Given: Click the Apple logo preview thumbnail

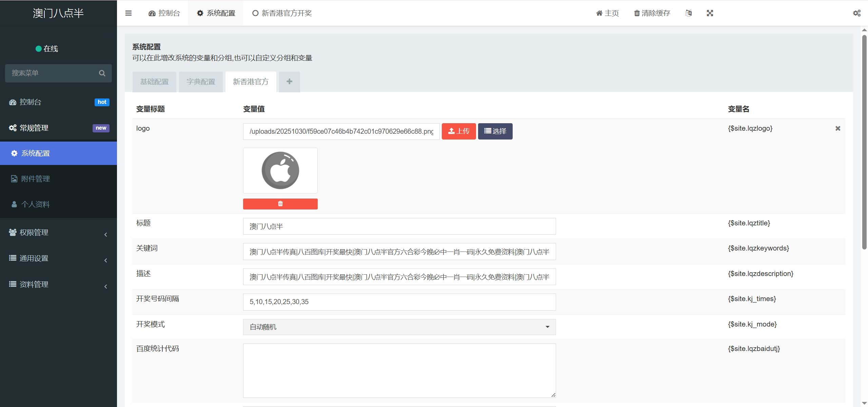Looking at the screenshot, I should tap(280, 170).
